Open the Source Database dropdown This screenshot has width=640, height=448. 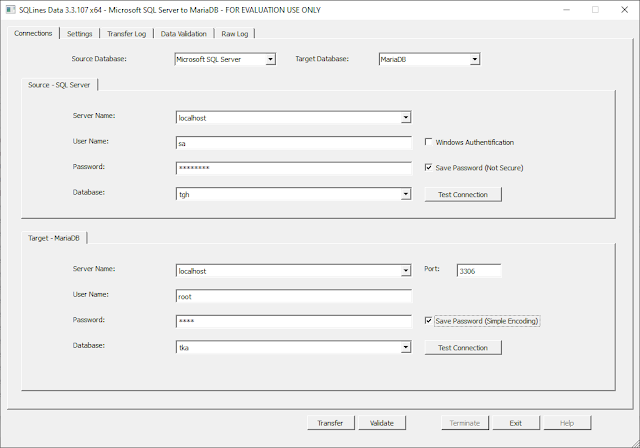coord(270,59)
